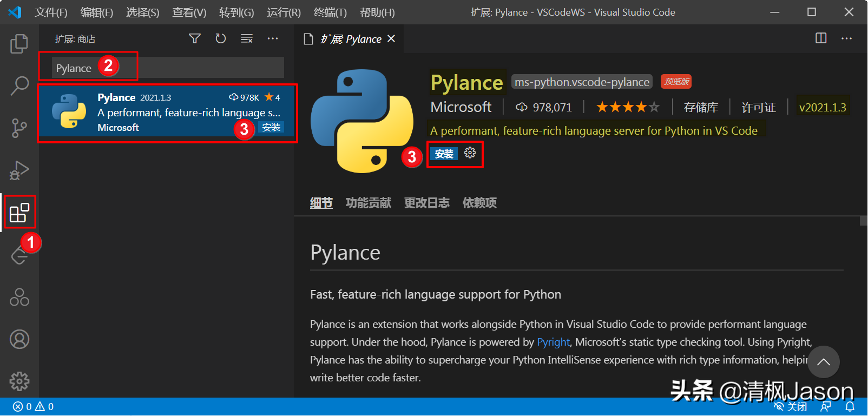Click the details scrollbar thumb
The image size is (868, 416).
864,221
